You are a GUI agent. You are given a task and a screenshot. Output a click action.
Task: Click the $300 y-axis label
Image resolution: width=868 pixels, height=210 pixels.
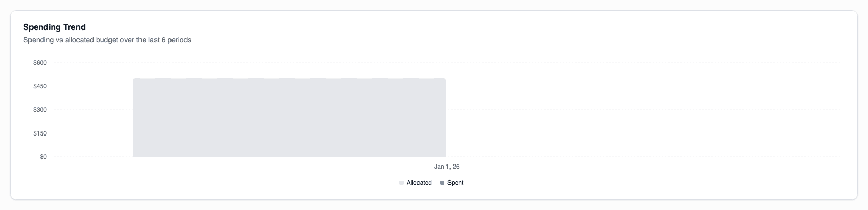[x=40, y=110]
